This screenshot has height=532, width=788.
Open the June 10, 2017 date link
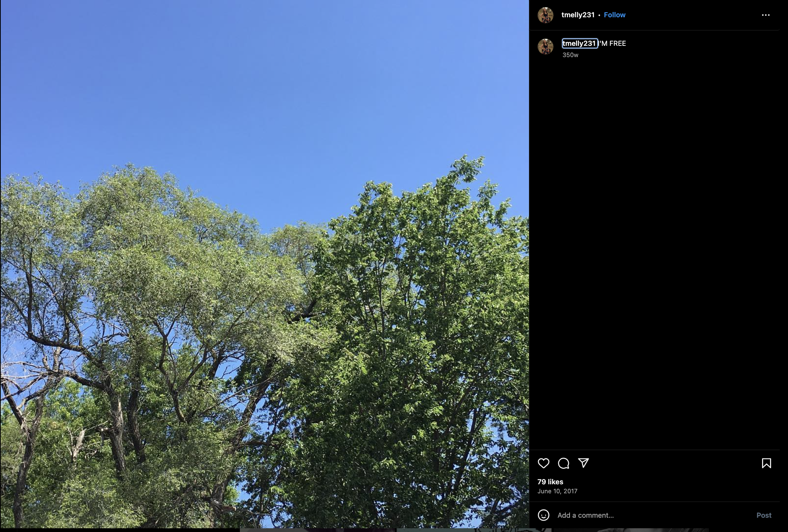click(557, 491)
